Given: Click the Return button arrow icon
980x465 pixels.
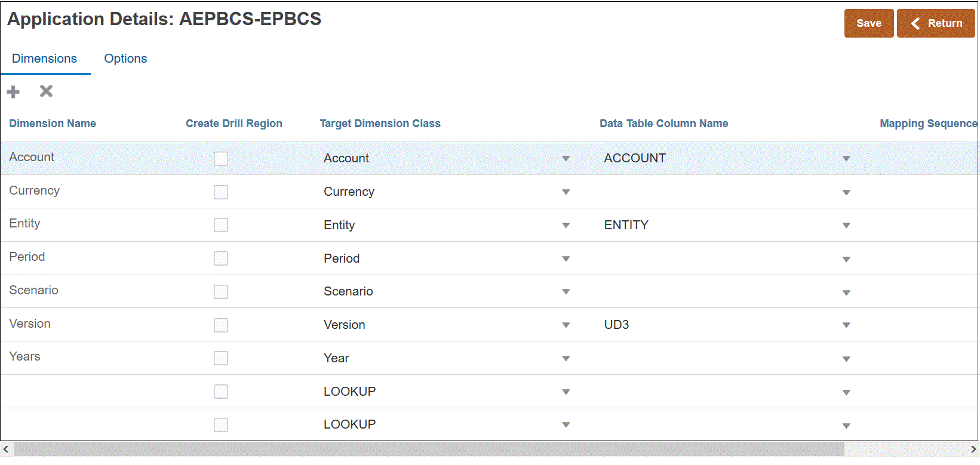Looking at the screenshot, I should click(x=916, y=23).
